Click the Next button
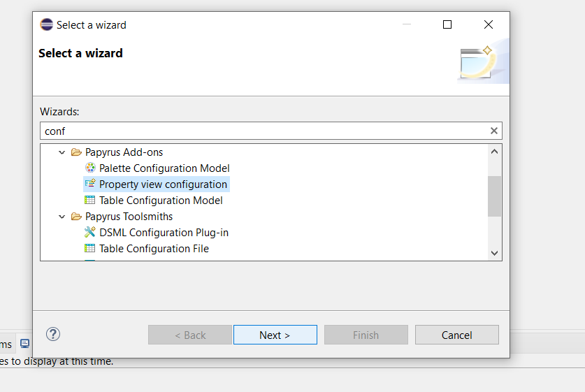 pos(275,335)
